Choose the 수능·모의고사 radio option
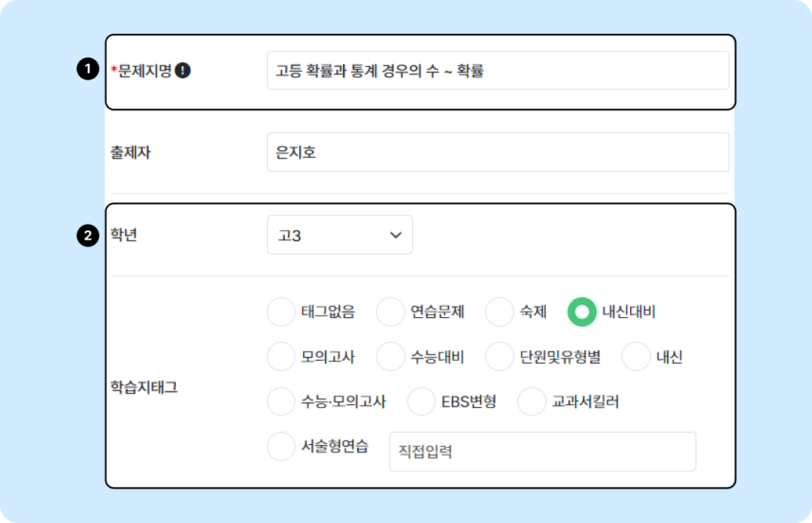Screen dimensions: 812x523 coord(281,402)
